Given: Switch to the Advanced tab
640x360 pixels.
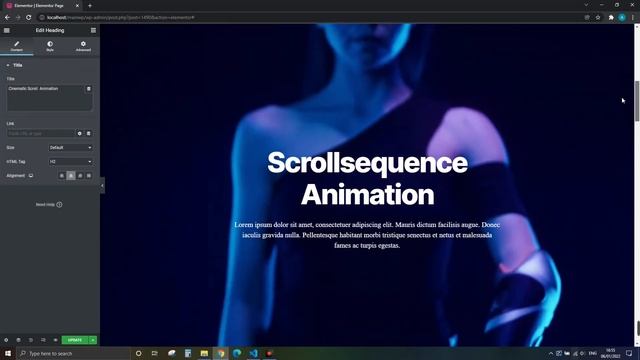Looking at the screenshot, I should (x=83, y=46).
